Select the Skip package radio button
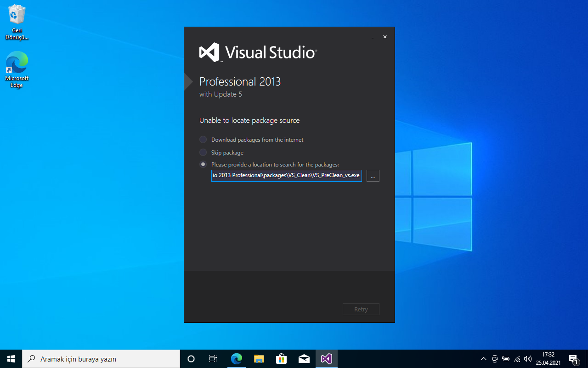The image size is (588, 368). [x=203, y=152]
